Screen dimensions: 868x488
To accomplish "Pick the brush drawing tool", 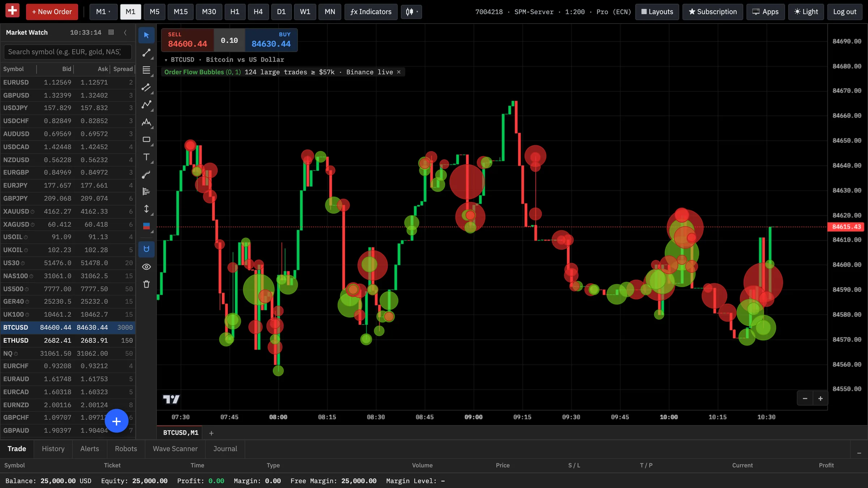I will tap(146, 175).
